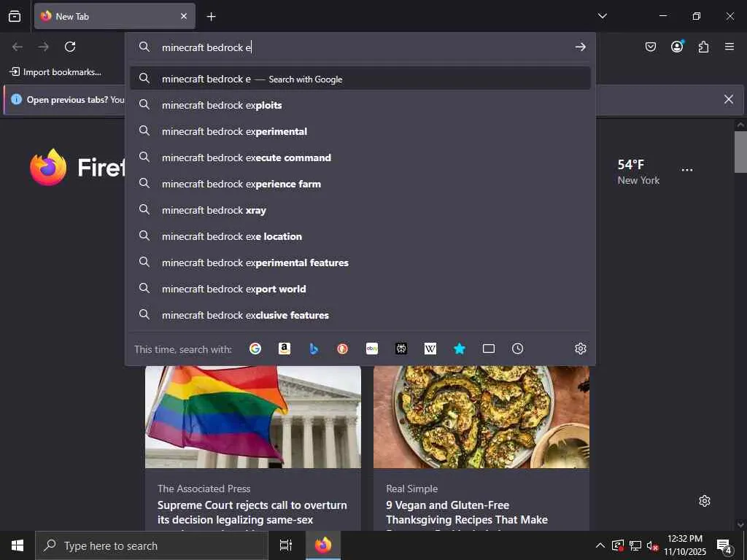Image resolution: width=747 pixels, height=560 pixels.
Task: Close the New Tab tab
Action: 184,16
